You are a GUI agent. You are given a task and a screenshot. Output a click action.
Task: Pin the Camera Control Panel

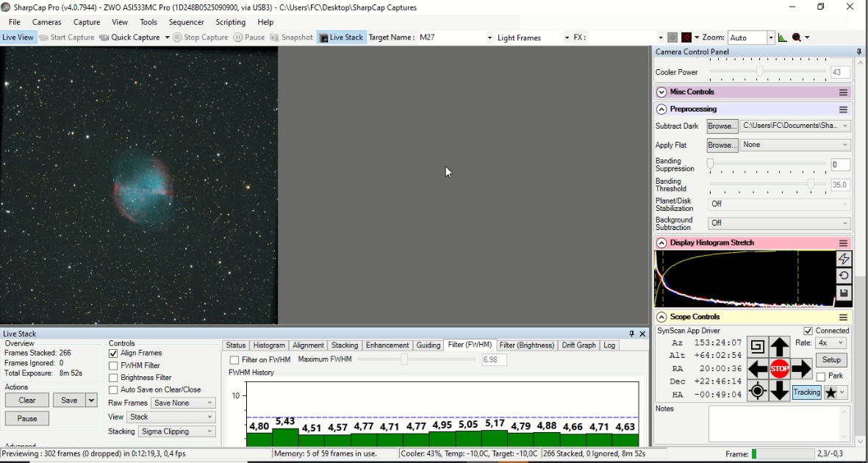859,52
